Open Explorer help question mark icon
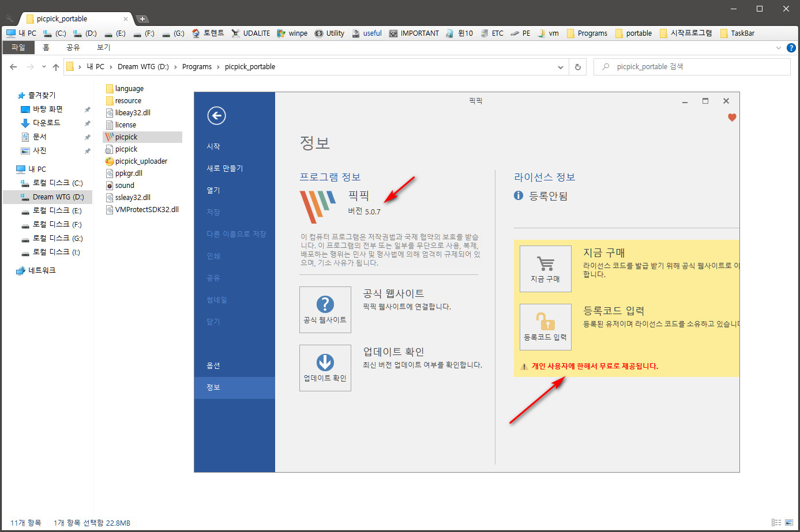The image size is (800, 532). (791, 48)
